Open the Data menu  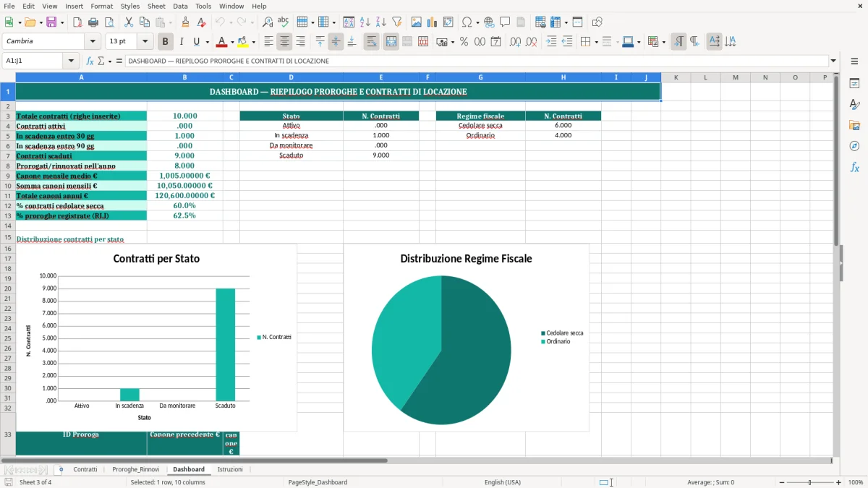coord(180,6)
